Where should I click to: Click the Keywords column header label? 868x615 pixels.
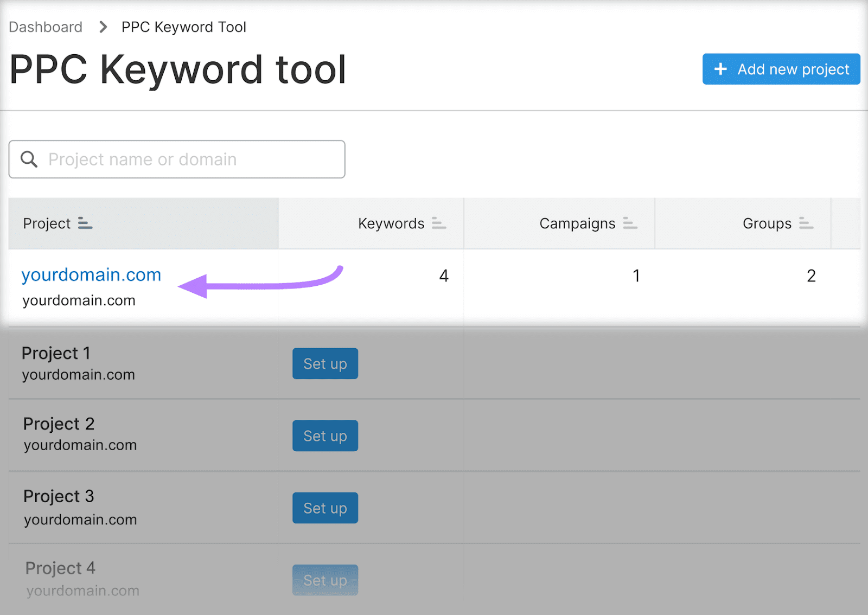391,223
